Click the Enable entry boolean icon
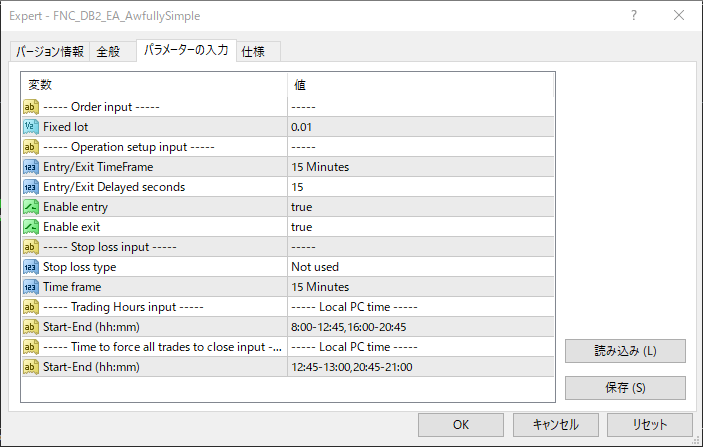The width and height of the screenshot is (703, 447). pos(30,207)
